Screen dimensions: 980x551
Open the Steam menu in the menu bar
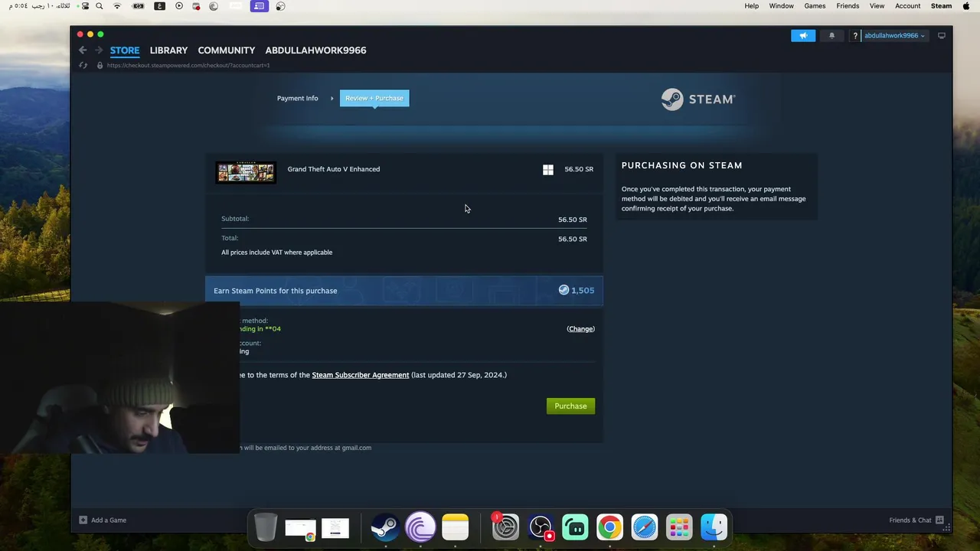941,6
